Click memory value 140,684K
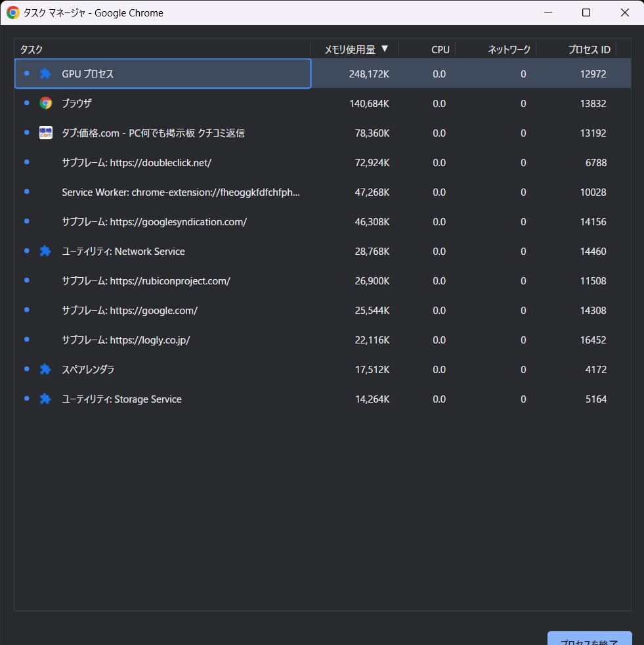The image size is (644, 645). [369, 104]
